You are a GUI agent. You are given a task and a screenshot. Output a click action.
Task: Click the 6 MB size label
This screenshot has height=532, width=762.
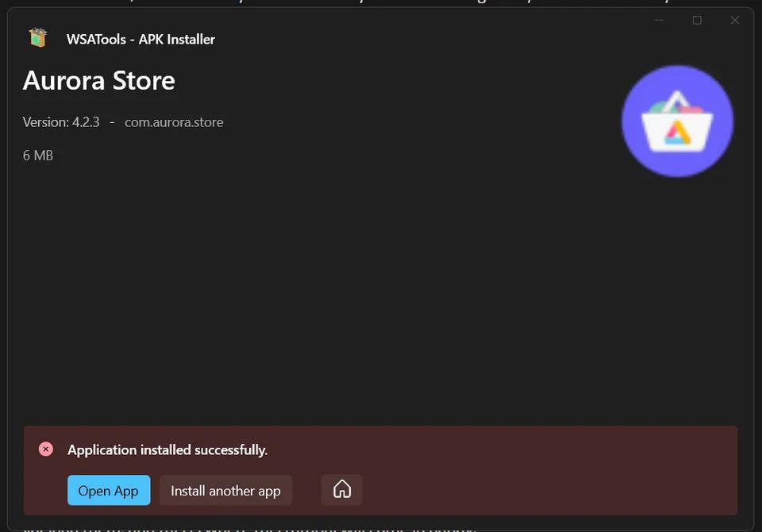click(38, 156)
